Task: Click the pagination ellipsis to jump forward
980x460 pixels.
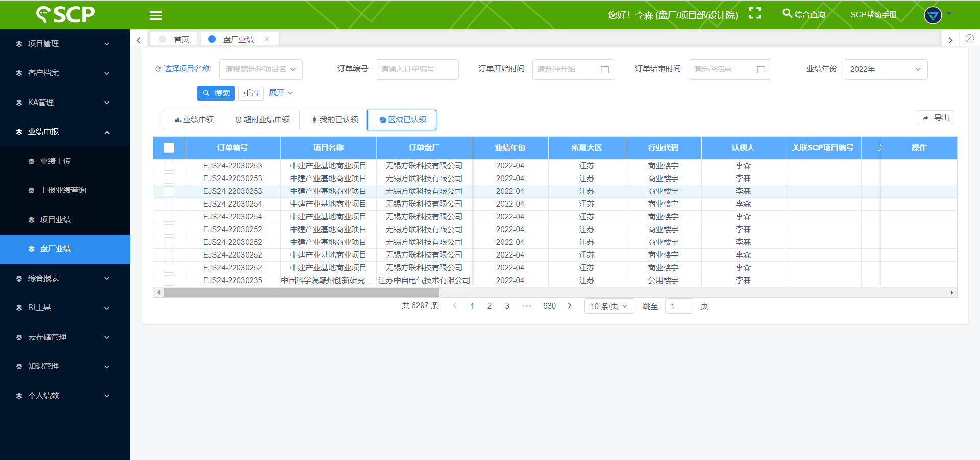Action: [527, 306]
